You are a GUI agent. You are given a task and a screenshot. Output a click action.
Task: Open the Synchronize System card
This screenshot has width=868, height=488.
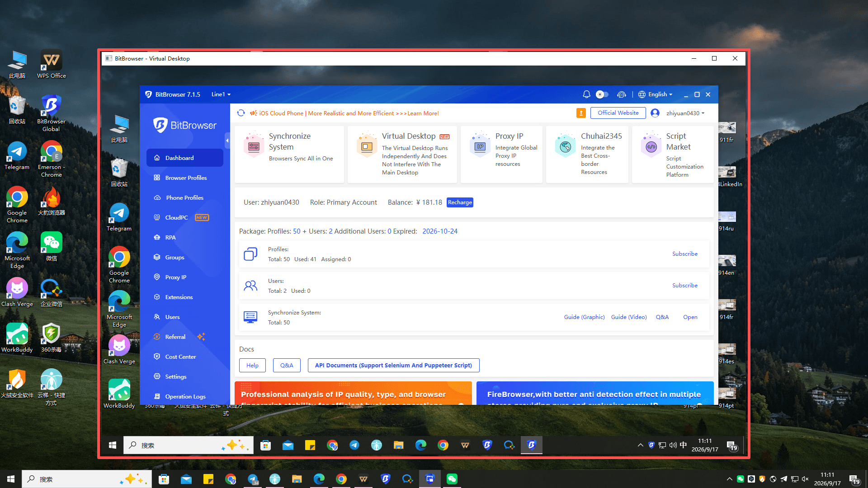pyautogui.click(x=289, y=155)
